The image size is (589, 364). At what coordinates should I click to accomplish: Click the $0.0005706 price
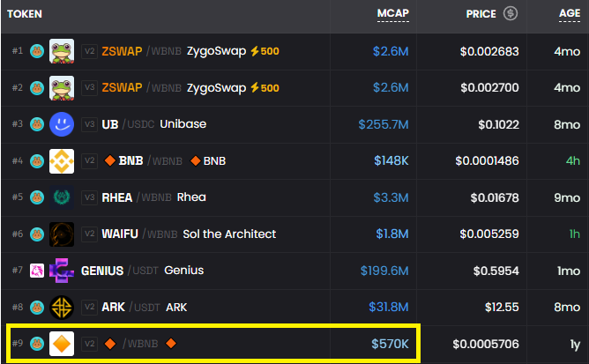[x=486, y=344]
